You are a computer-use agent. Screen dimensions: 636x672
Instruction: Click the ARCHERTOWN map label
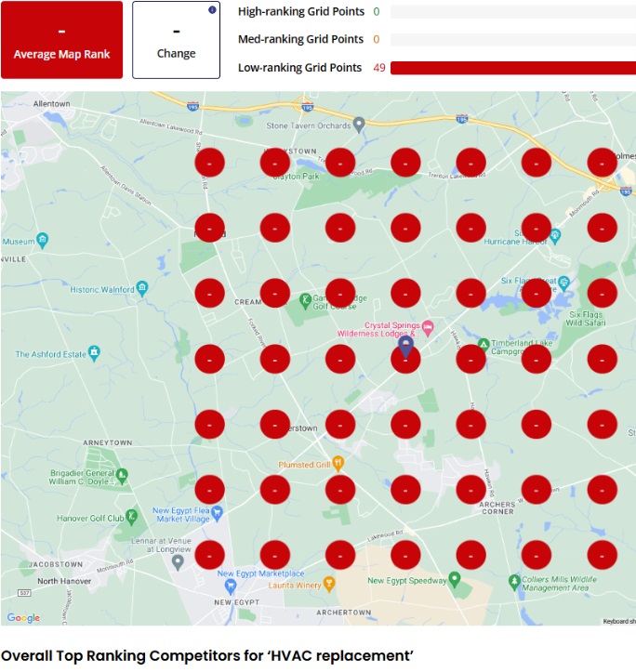(x=344, y=613)
